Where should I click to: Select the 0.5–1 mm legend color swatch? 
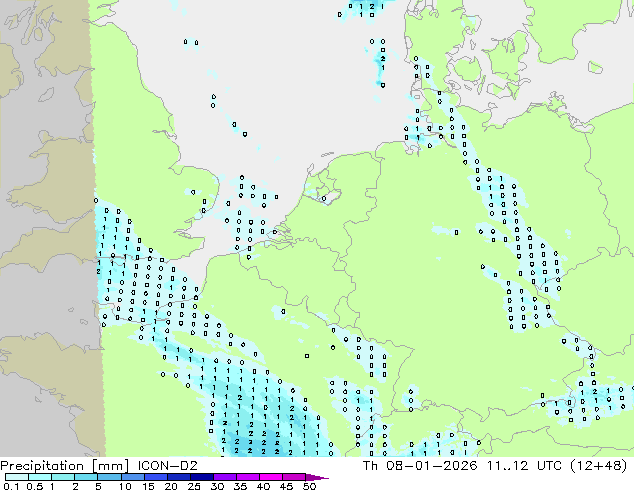coord(40,477)
